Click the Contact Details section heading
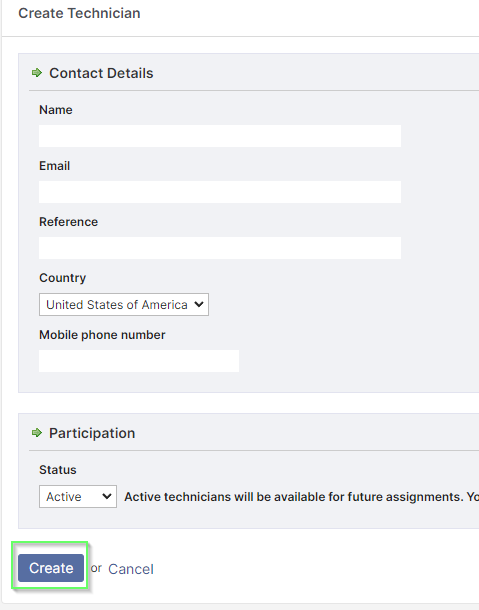Screen dimensions: 479x610 (x=101, y=73)
